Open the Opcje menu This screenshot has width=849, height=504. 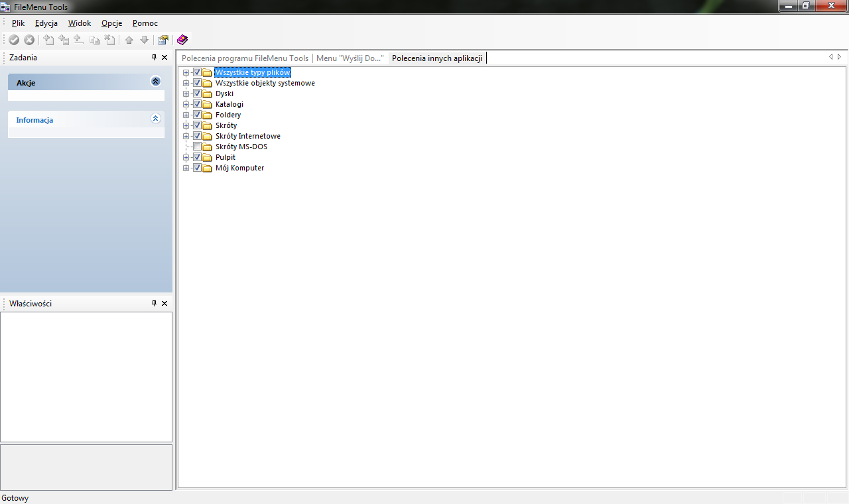point(111,23)
